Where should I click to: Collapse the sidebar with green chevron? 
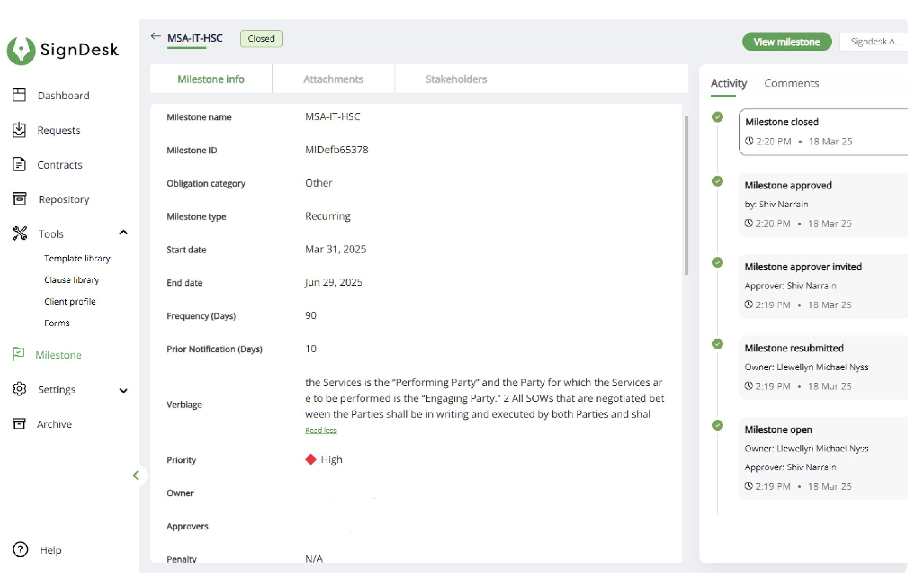pyautogui.click(x=136, y=475)
